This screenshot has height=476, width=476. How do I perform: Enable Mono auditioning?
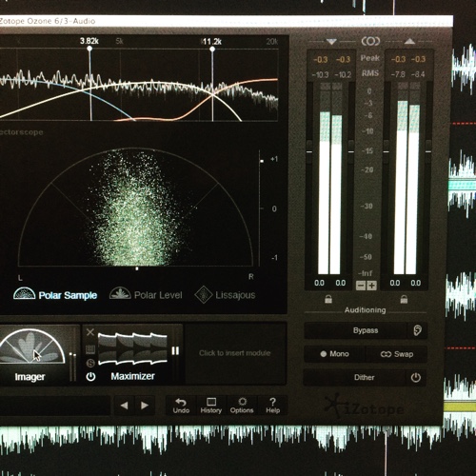(x=335, y=354)
